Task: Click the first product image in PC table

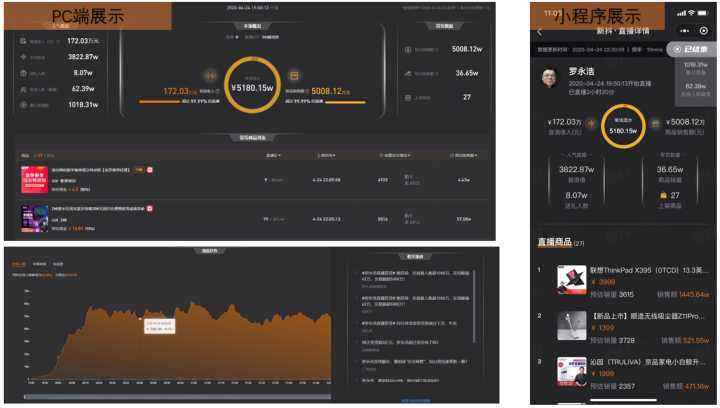Action: 35,180
